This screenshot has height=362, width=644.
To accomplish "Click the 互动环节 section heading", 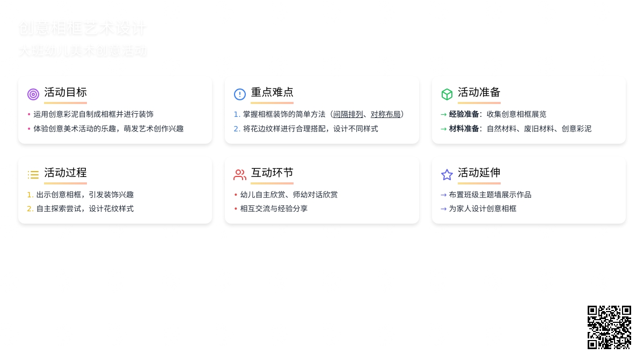I will pyautogui.click(x=272, y=173).
